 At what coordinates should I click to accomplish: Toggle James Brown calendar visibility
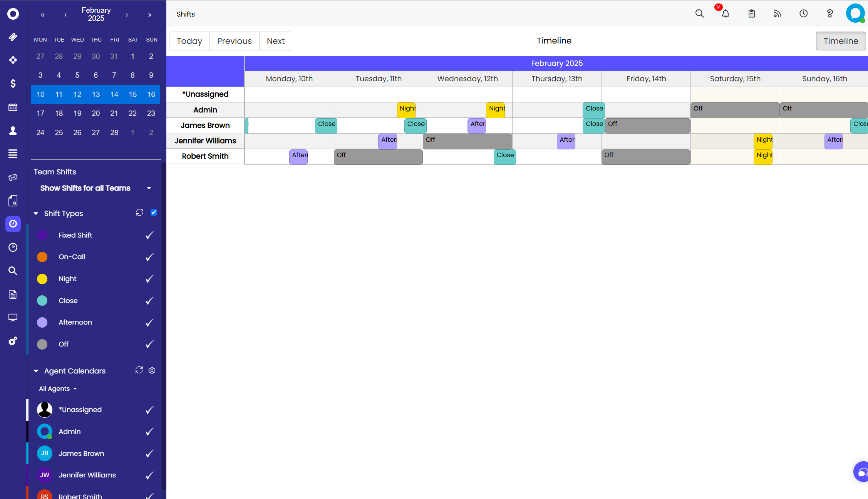[x=149, y=454]
